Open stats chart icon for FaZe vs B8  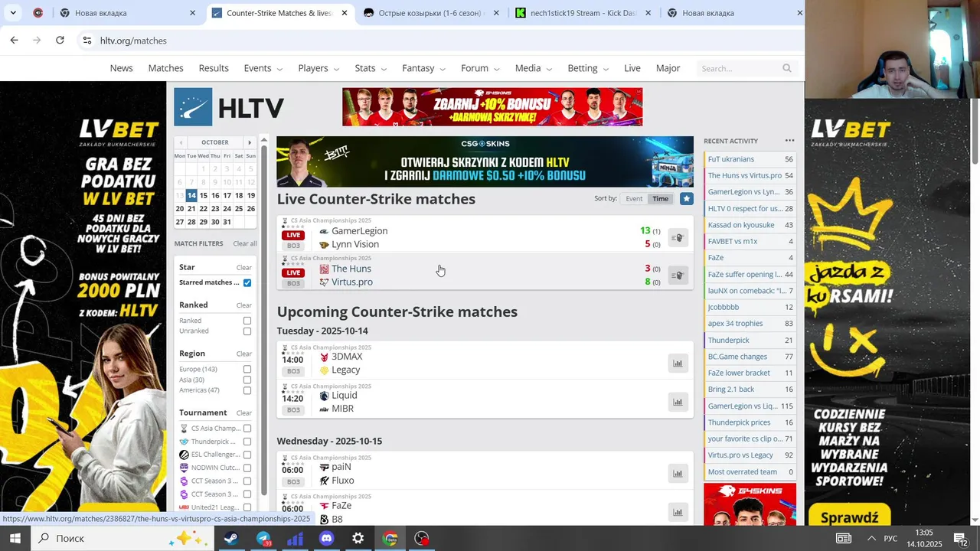tap(678, 512)
